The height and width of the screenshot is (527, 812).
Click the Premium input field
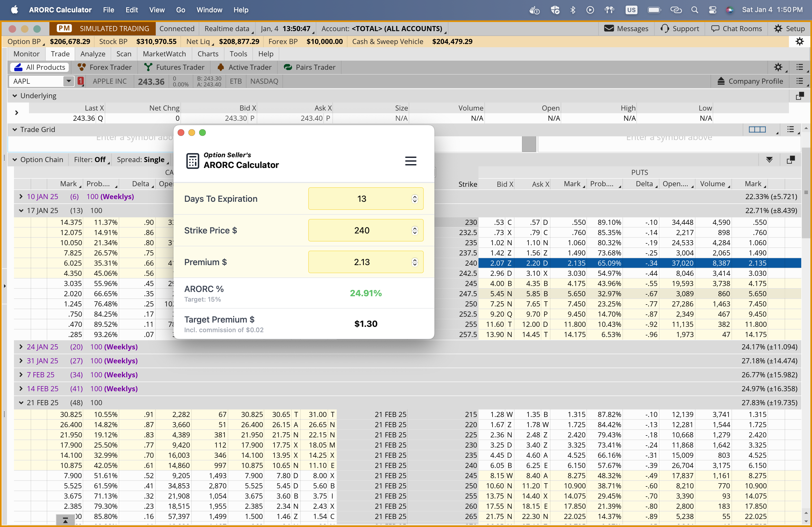coord(366,262)
